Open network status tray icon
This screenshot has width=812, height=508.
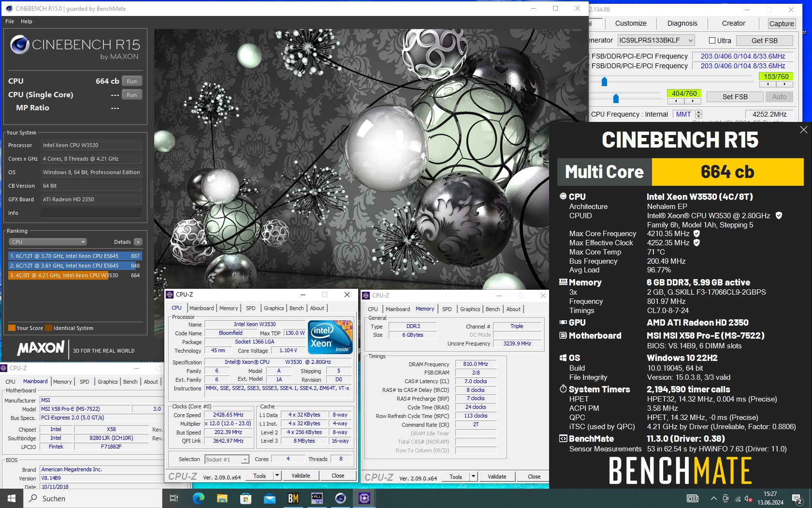738,498
